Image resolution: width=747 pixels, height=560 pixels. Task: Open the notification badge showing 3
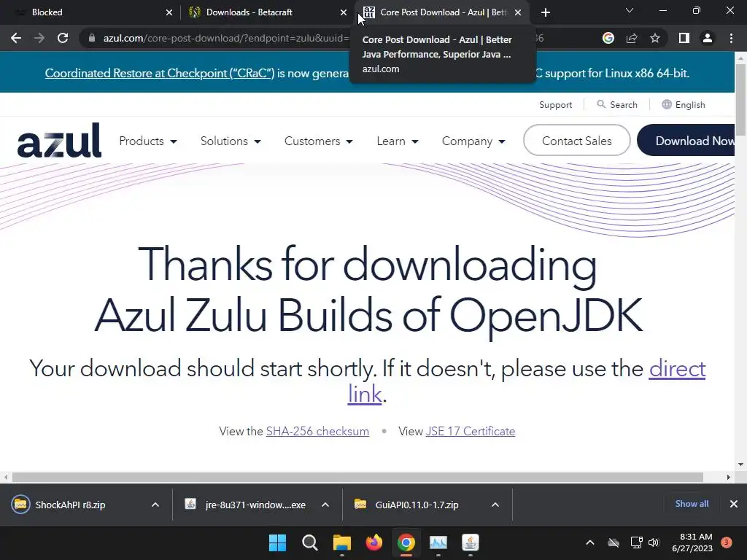click(727, 542)
